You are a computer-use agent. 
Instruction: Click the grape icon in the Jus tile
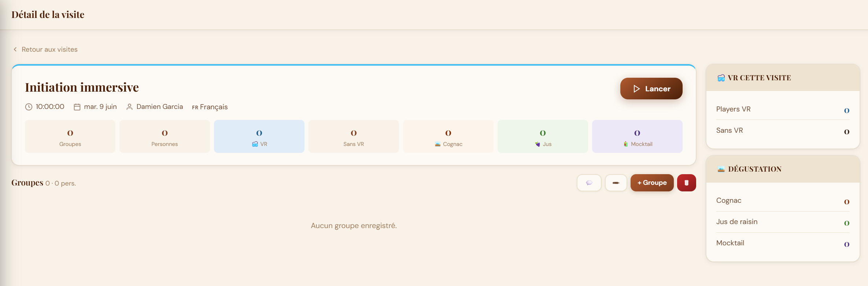[x=538, y=144]
